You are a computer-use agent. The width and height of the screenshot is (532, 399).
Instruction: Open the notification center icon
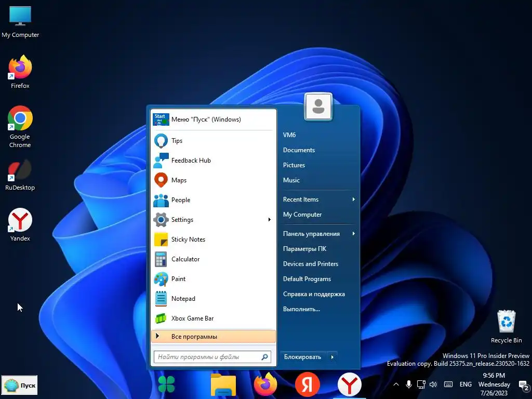pos(524,385)
